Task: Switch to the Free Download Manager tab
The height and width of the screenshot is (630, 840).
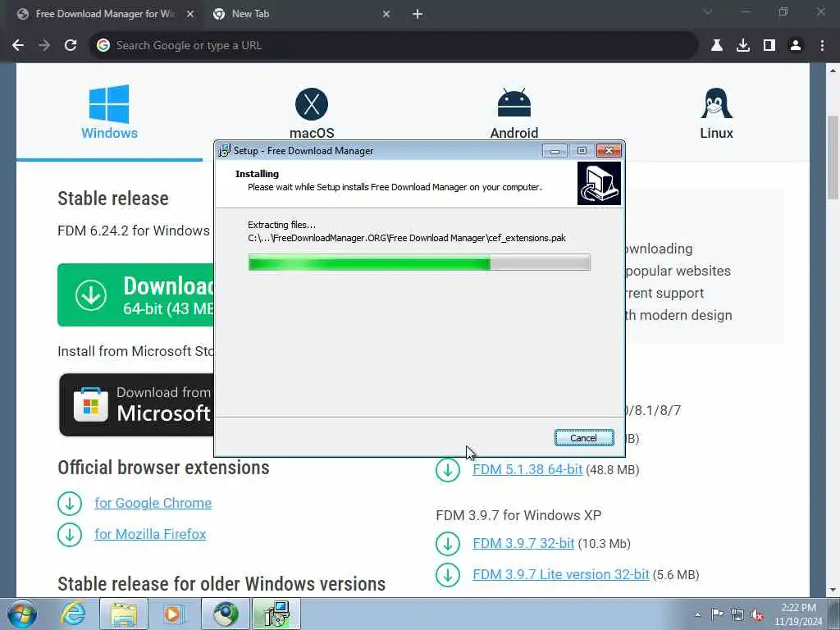Action: 105,15
